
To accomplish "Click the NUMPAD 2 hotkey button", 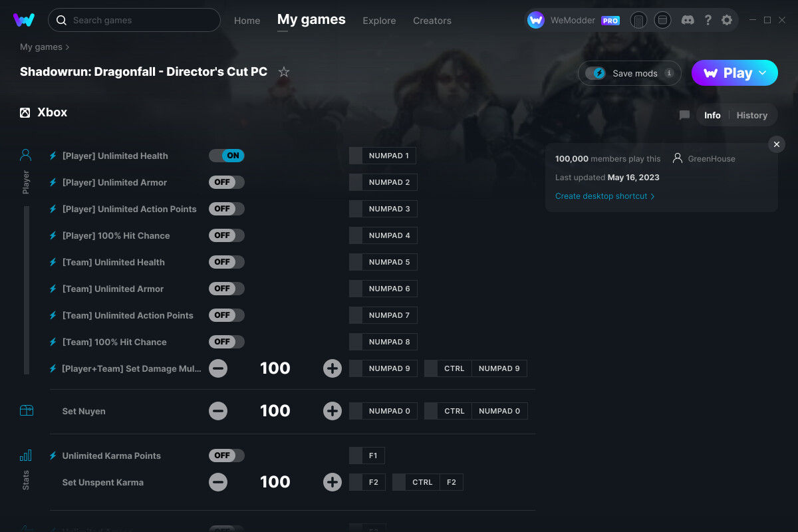I will click(383, 182).
